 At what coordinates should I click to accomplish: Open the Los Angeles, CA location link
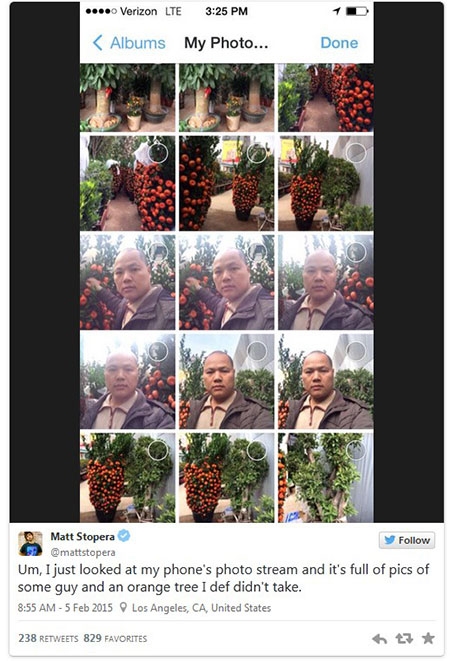(x=201, y=608)
